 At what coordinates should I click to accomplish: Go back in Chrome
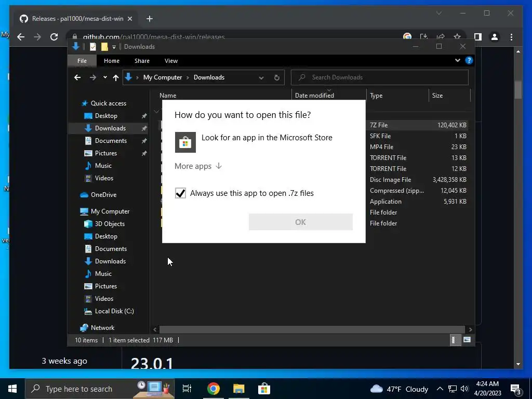click(21, 37)
